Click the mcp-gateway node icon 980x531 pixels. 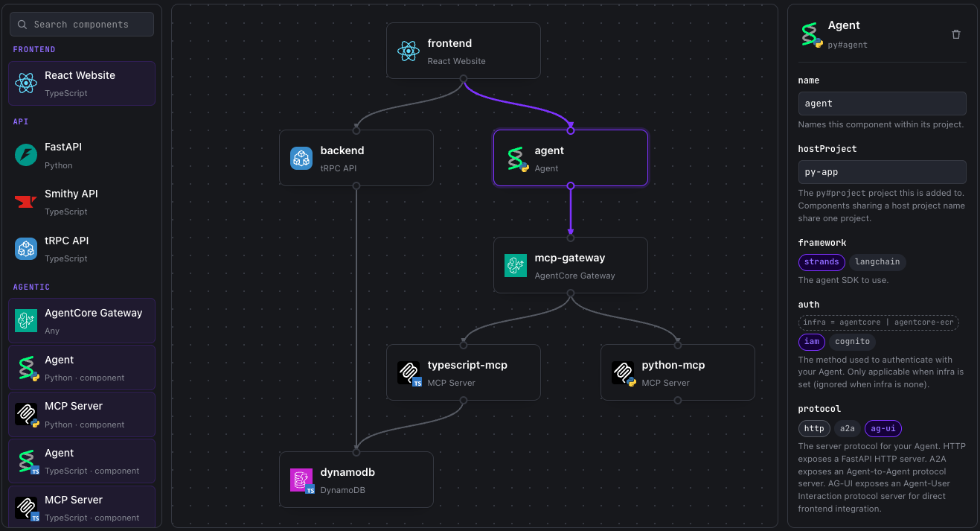[x=516, y=266]
